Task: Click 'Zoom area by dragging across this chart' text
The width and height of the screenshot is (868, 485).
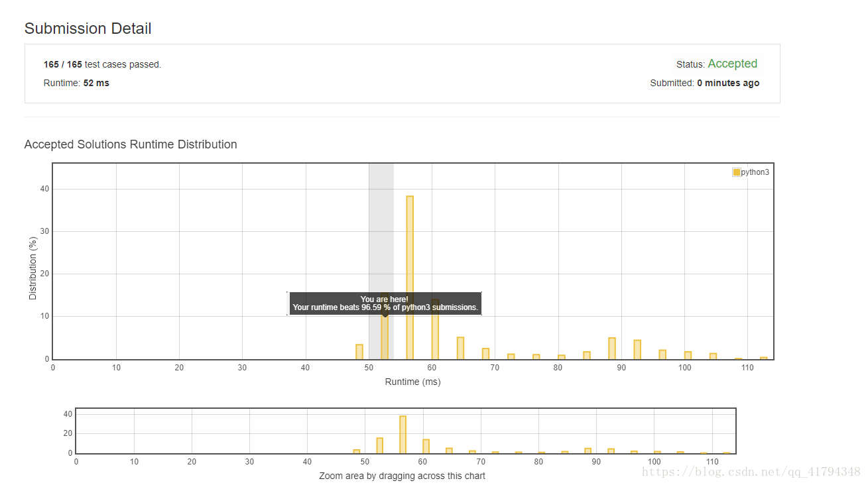Action: [x=403, y=476]
